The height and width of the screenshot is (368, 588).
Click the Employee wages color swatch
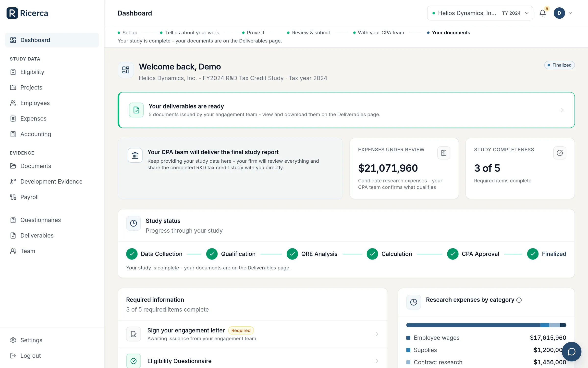(x=408, y=338)
